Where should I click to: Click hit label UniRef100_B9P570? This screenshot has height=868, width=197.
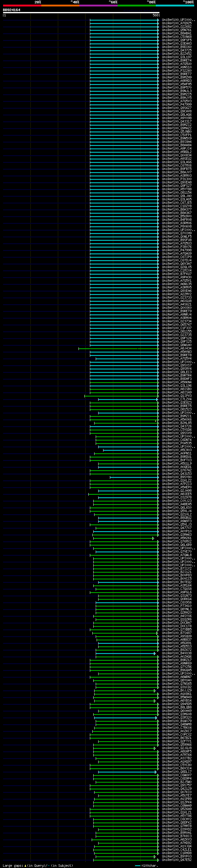(x=176, y=88)
